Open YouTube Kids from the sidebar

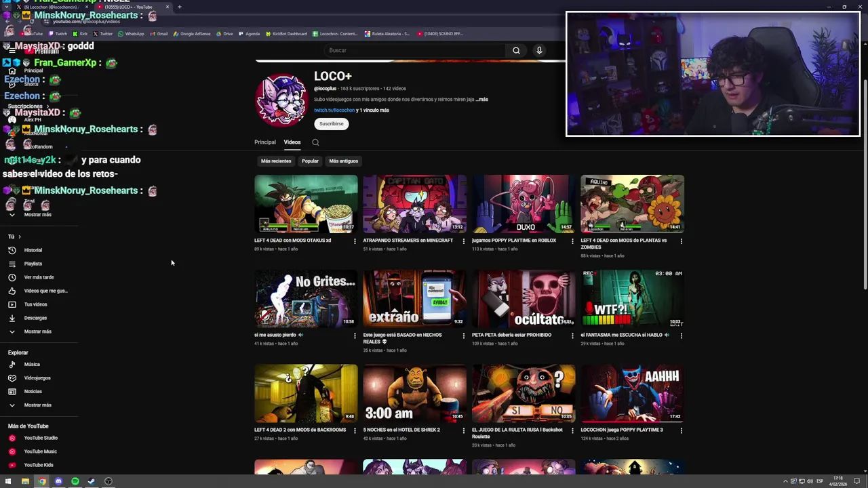point(39,465)
